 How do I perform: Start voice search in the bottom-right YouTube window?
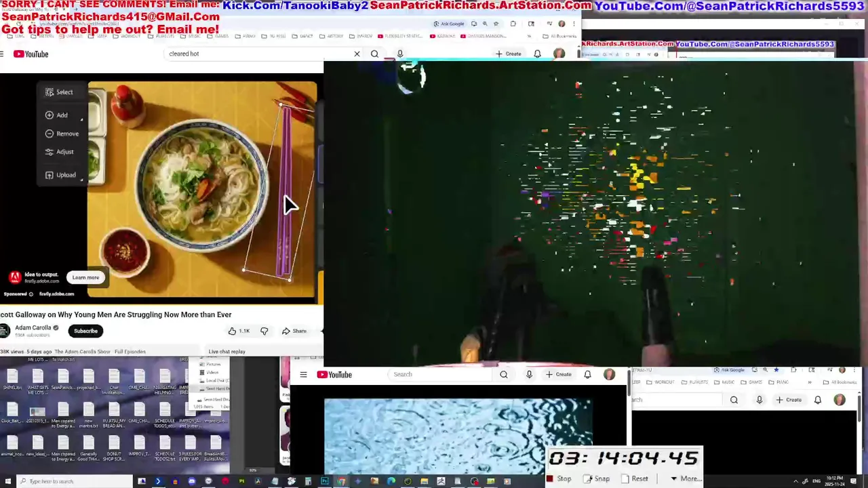point(759,400)
